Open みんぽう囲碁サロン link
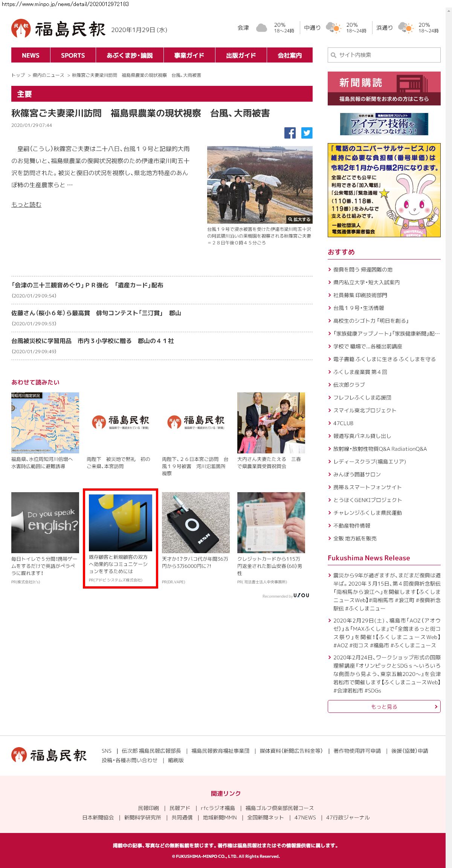 pos(357,474)
